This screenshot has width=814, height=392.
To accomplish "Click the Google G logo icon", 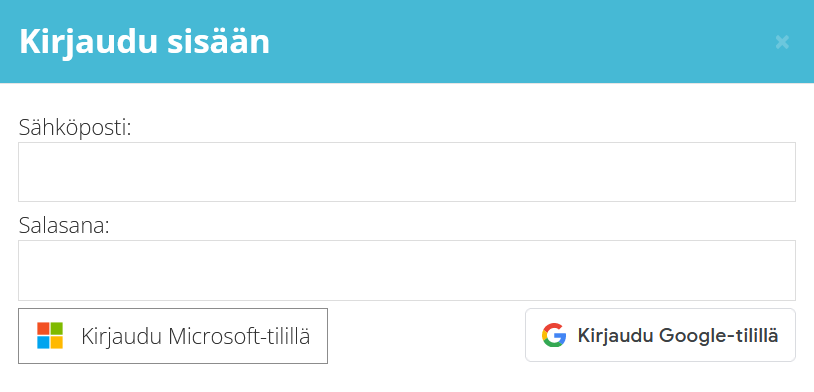I will 554,335.
